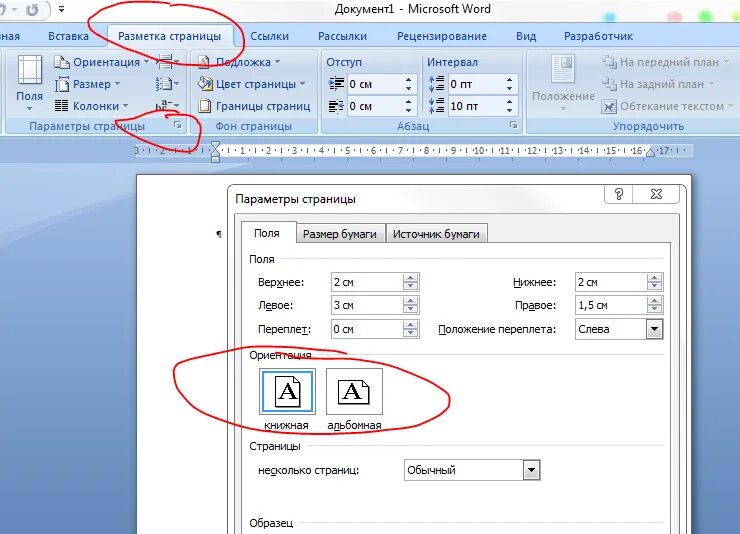Click Нижнее margin field 2 см
740x534 pixels.
point(611,282)
